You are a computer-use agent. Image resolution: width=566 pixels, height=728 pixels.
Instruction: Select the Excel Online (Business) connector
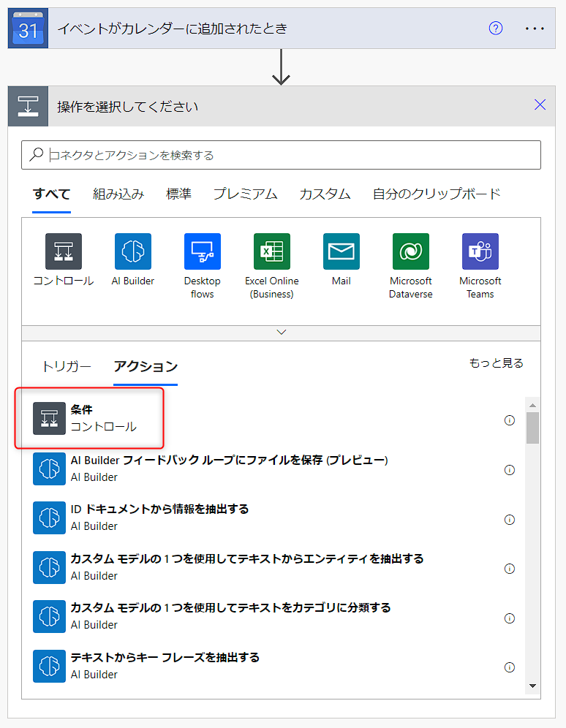pos(271,251)
